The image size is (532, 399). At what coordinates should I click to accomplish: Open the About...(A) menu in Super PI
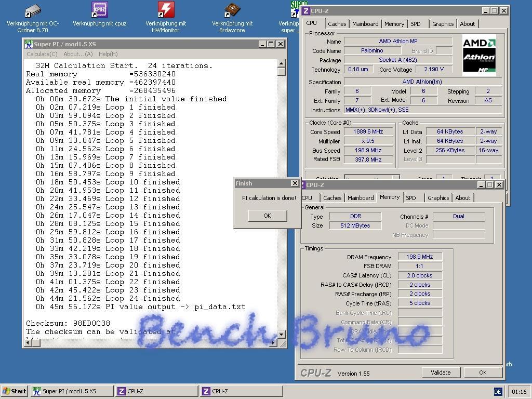tap(78, 54)
